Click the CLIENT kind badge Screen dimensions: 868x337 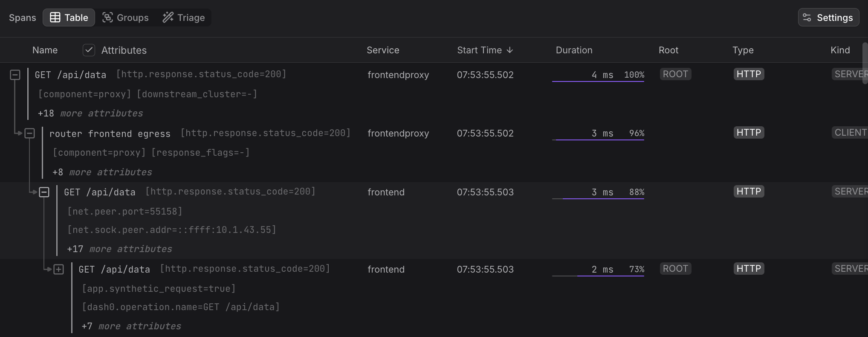[x=850, y=133]
